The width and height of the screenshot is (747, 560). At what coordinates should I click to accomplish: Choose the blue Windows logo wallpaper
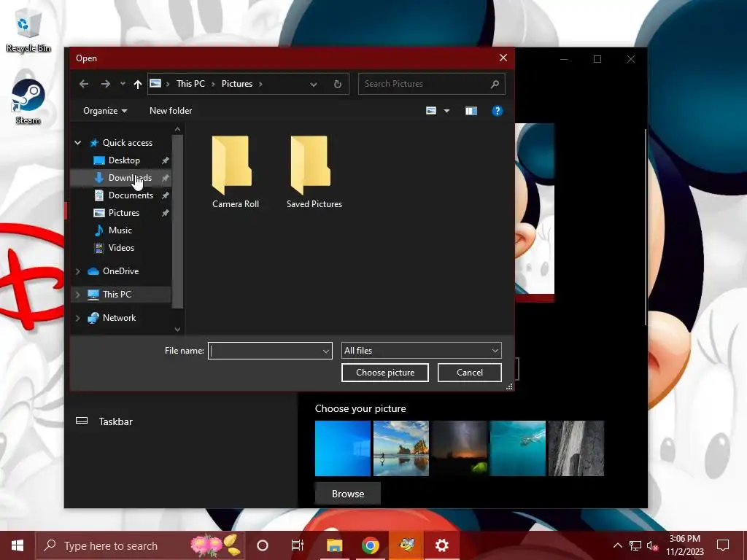[x=343, y=448]
